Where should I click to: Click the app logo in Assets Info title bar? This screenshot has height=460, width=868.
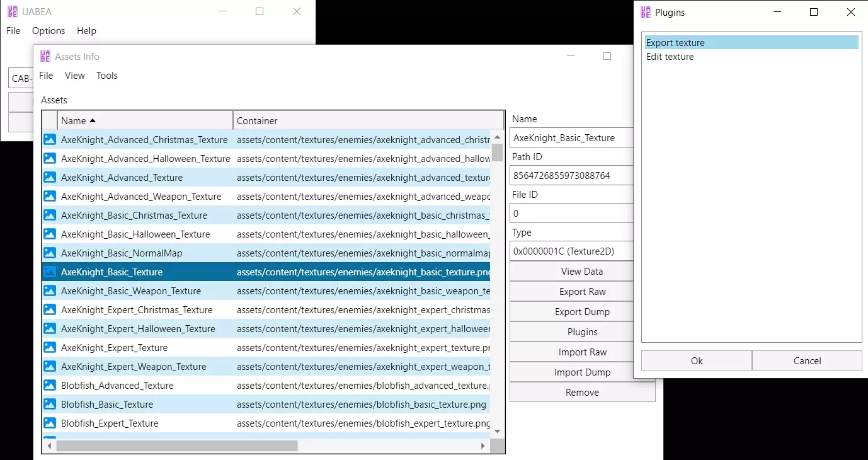tap(45, 56)
